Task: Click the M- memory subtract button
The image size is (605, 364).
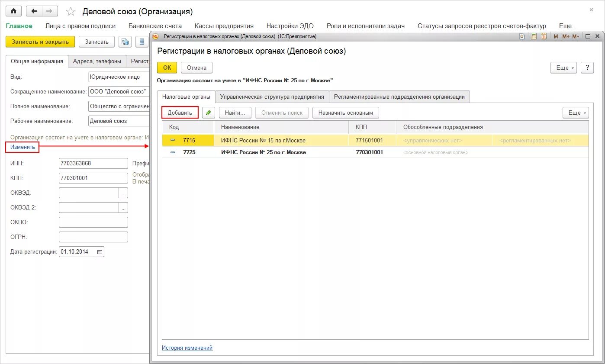Action: tap(576, 36)
